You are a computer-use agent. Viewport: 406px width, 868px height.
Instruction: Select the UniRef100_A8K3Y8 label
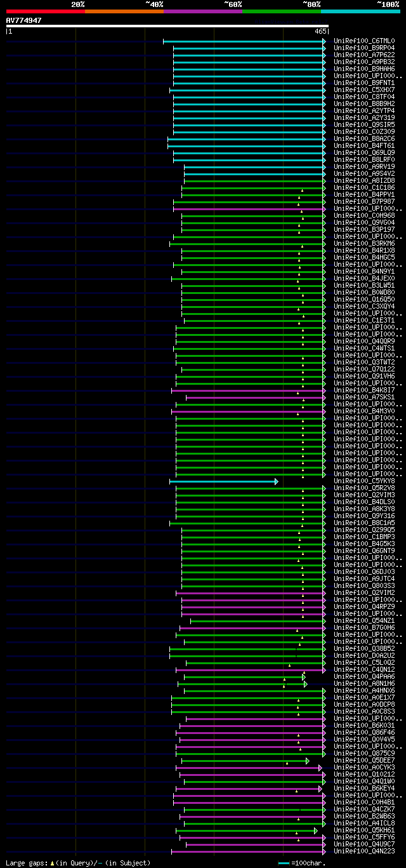coord(364,509)
